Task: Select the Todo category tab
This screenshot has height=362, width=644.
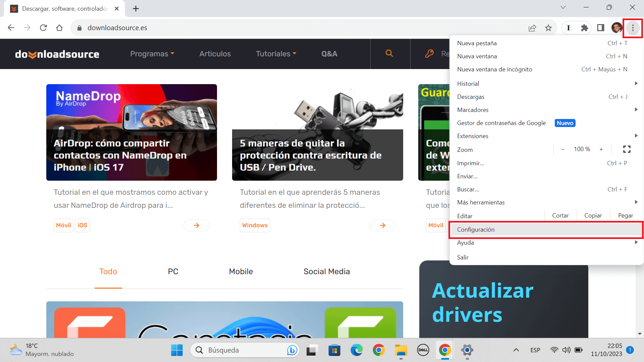Action: 108,271
